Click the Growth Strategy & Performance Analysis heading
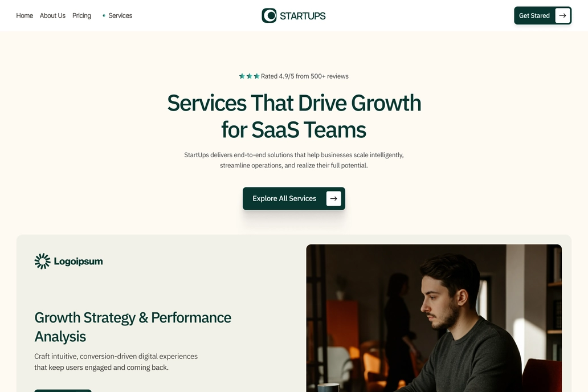This screenshot has width=588, height=392. coord(133,327)
